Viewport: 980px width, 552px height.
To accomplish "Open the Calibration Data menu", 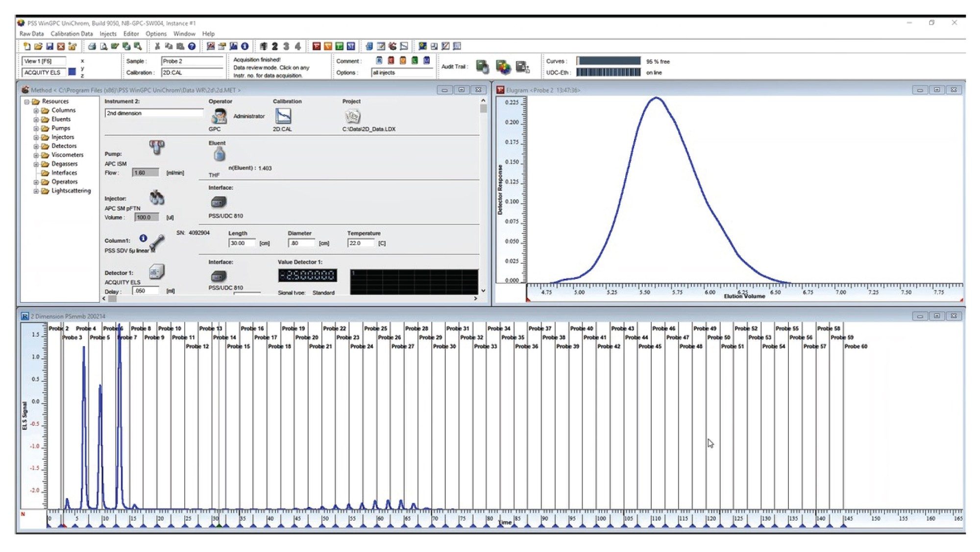I will point(72,34).
